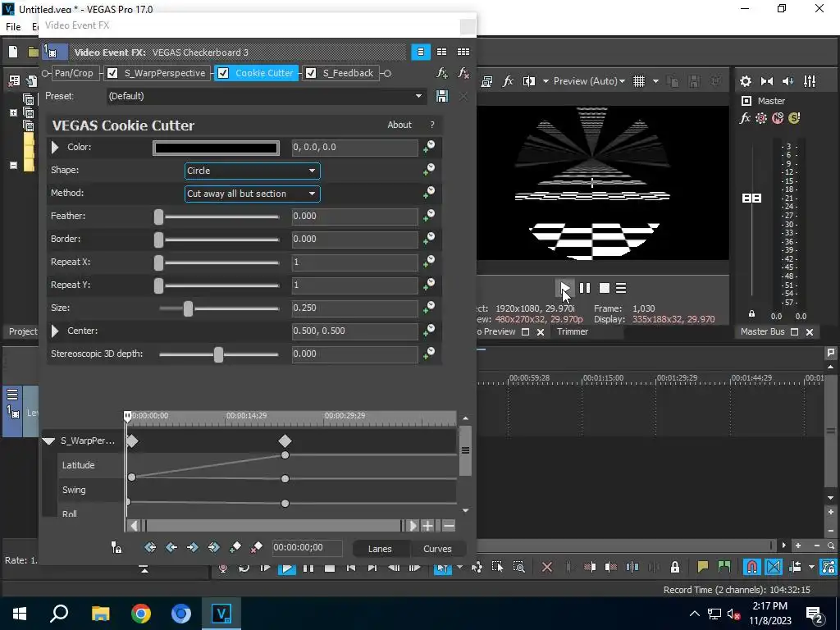The height and width of the screenshot is (630, 840).
Task: Click the automation settings icon on Master bus
Action: 760,118
